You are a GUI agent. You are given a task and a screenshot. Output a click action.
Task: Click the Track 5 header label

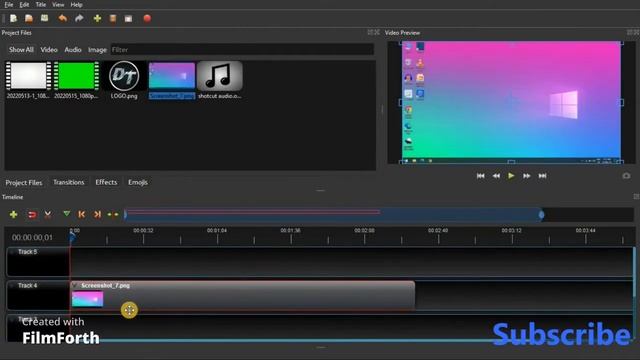pyautogui.click(x=27, y=252)
